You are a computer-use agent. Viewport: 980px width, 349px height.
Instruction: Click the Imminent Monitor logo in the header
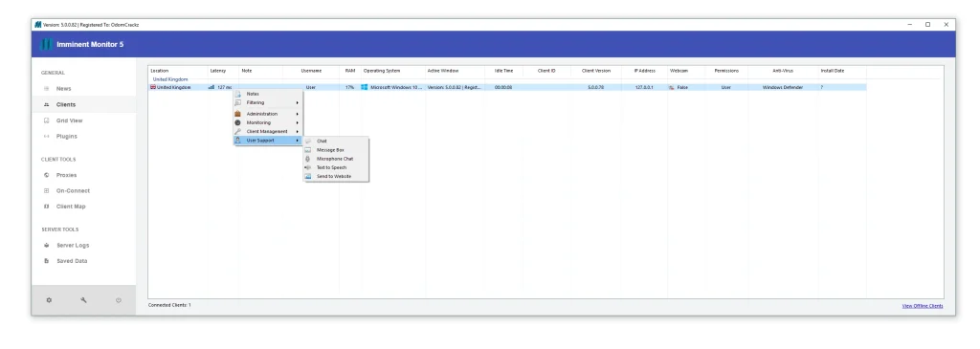[x=46, y=44]
